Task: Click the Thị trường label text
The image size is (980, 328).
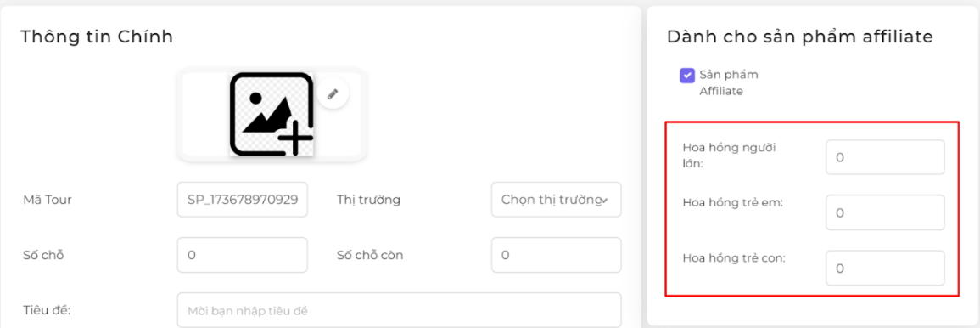Action: (x=369, y=200)
